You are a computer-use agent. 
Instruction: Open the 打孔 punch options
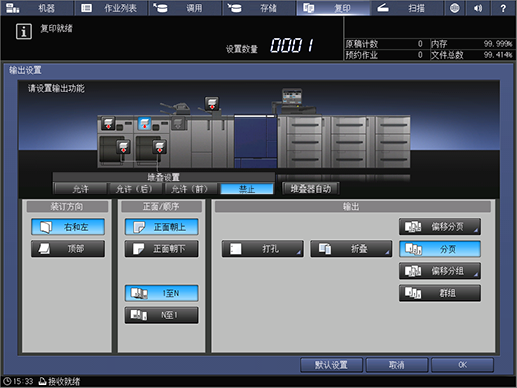(263, 249)
